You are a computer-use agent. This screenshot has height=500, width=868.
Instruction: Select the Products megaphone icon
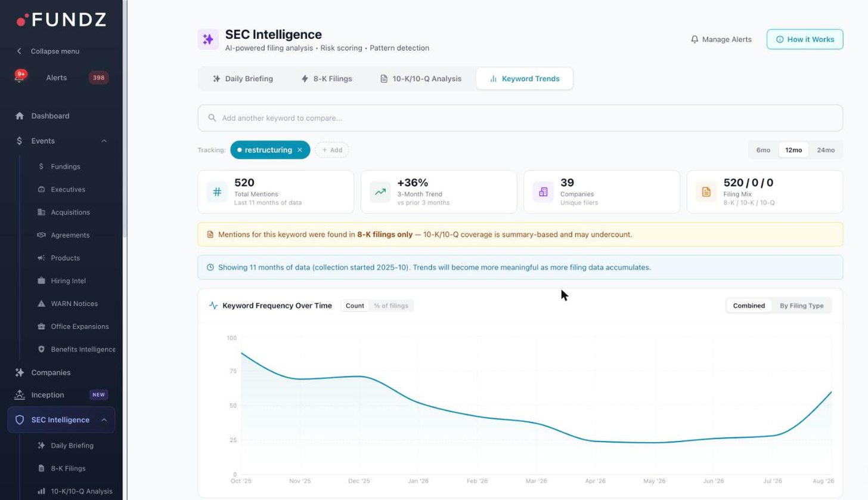coord(41,258)
